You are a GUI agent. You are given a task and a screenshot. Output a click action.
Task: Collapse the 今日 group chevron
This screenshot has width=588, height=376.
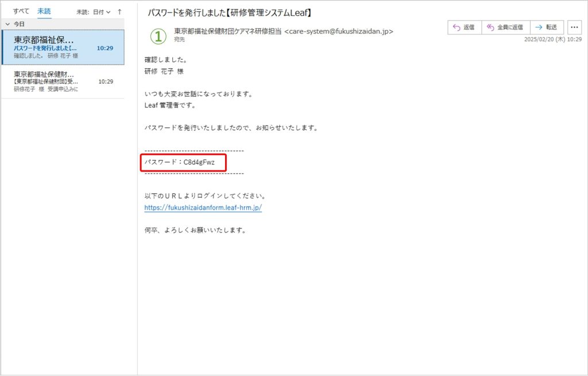[7, 24]
